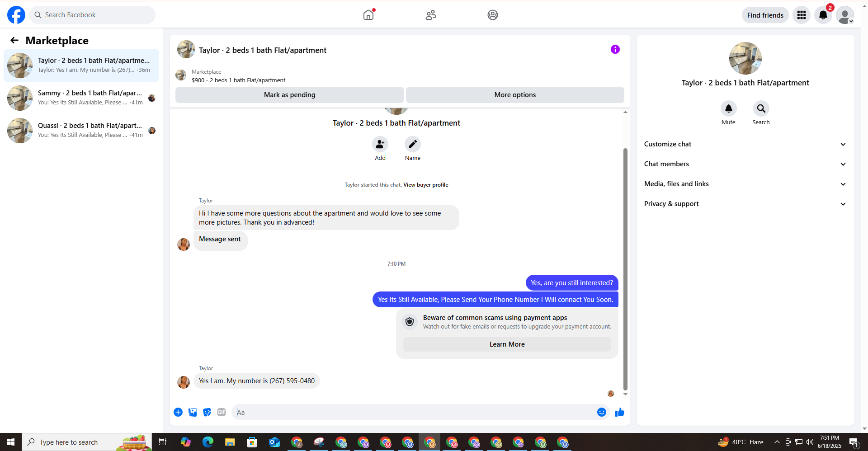Open View buyer profile link

(426, 185)
